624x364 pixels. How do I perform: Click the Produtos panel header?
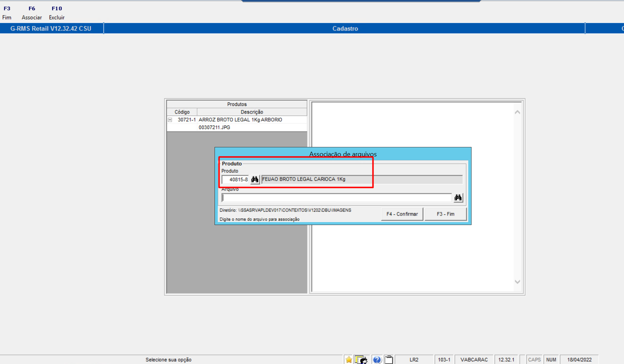pos(237,104)
